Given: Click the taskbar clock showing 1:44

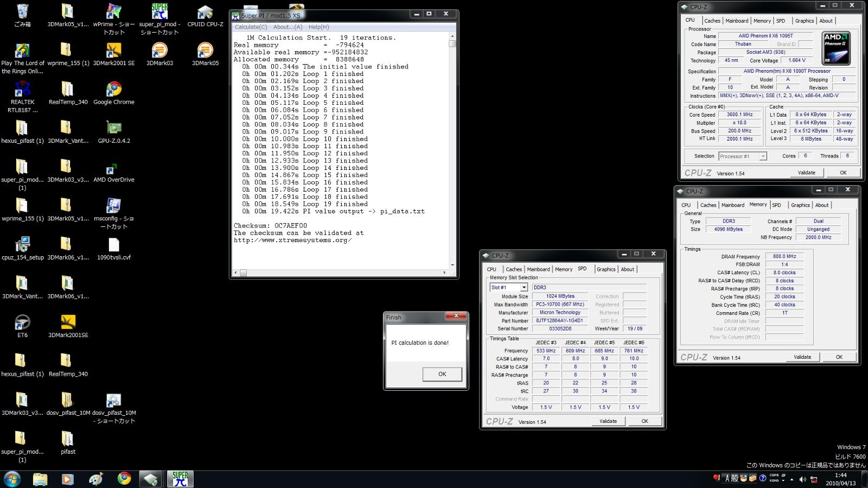Looking at the screenshot, I should click(841, 479).
